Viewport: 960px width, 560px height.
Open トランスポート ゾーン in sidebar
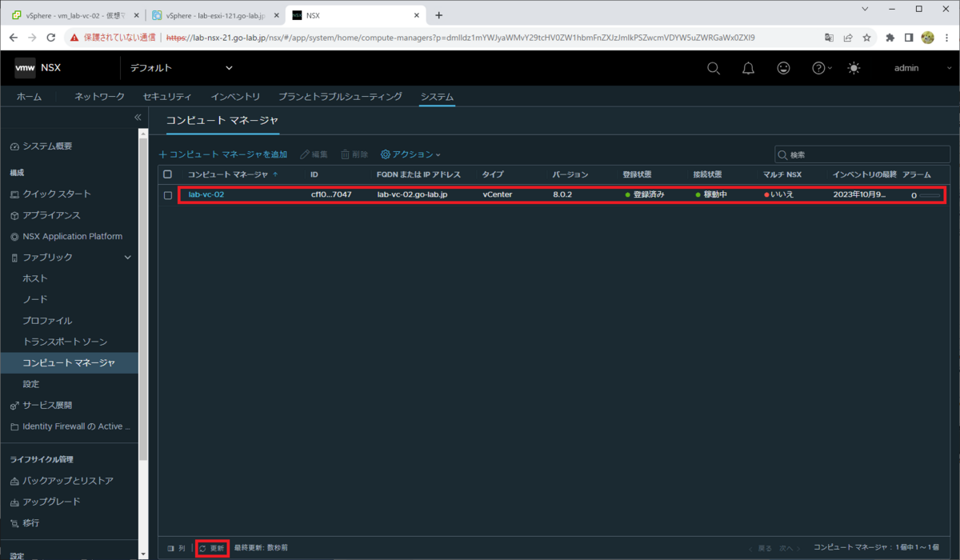tap(65, 342)
